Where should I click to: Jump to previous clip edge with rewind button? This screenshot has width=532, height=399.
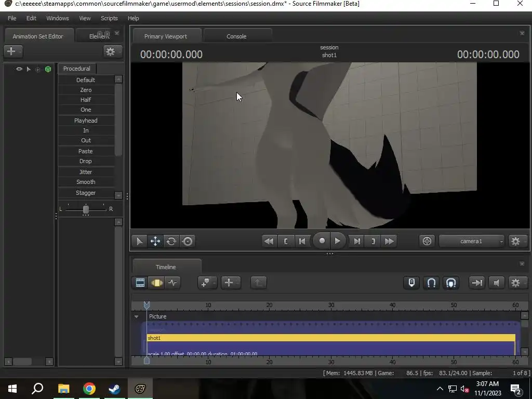[269, 241]
